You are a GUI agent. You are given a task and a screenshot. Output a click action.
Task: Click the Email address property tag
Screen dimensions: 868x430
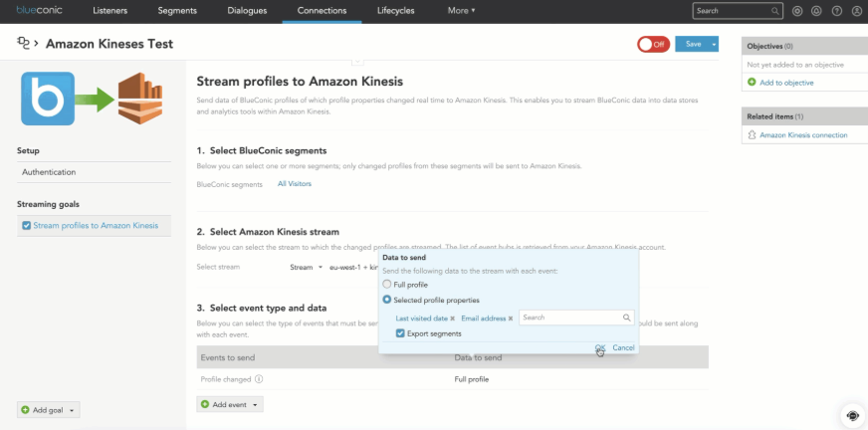coord(483,319)
